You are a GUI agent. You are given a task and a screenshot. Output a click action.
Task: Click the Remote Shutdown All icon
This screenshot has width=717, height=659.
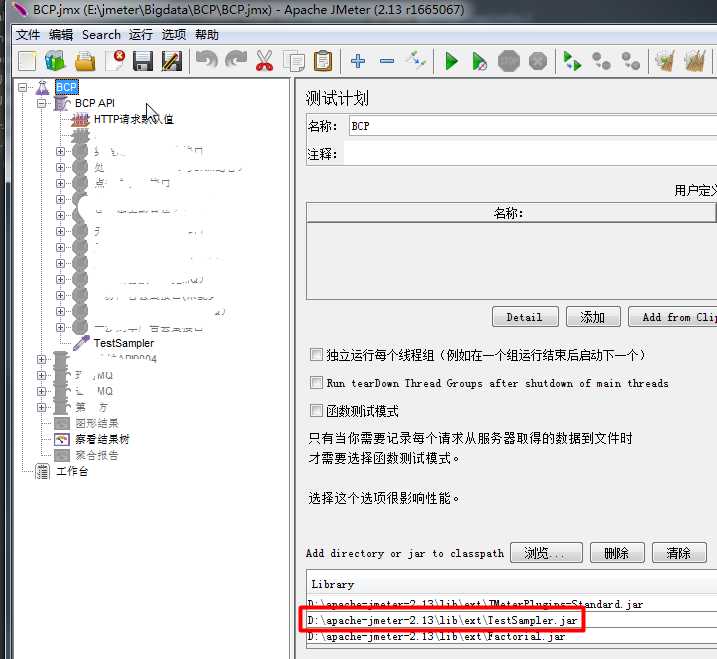(x=631, y=61)
